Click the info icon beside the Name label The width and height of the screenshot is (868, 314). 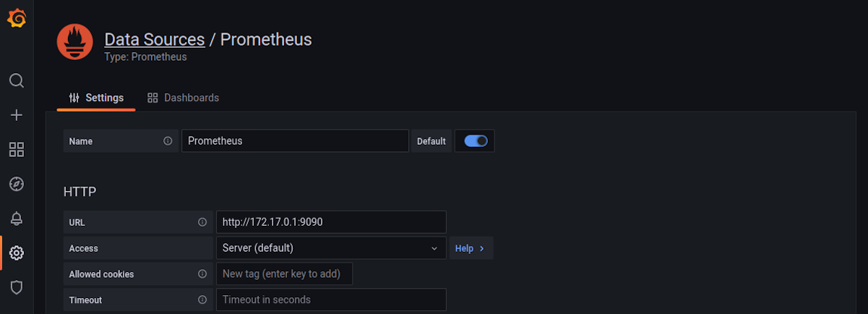(x=168, y=141)
